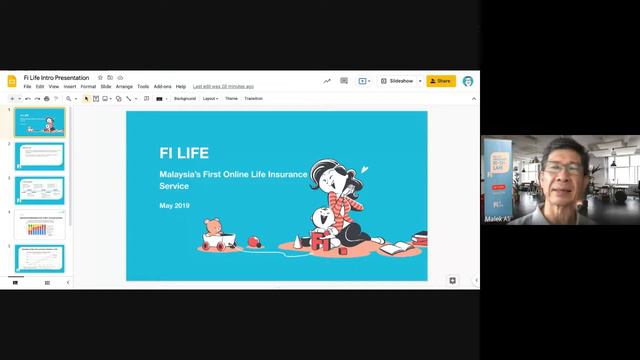Select slide 4 thumbnail with bar chart
640x360 pixels.
click(x=40, y=224)
